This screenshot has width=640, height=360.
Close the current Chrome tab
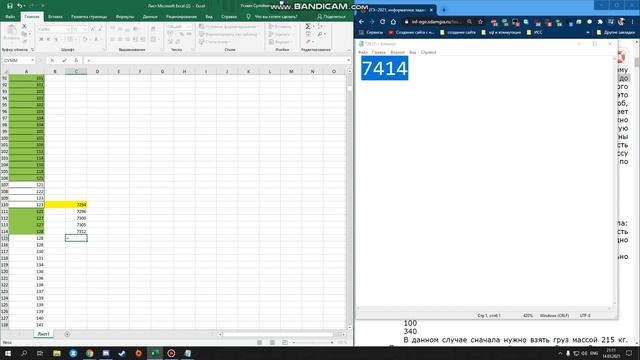coord(431,10)
